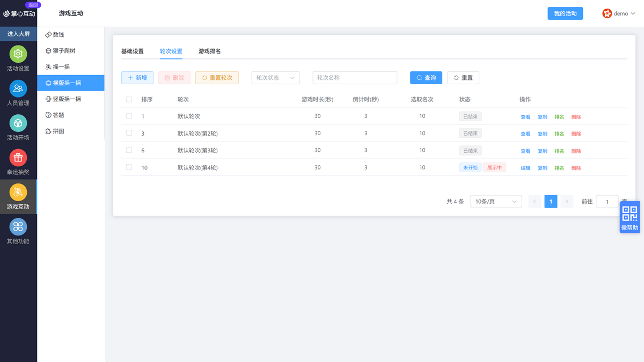Click 删除 for 默认轮次(第2轮) row

click(576, 134)
